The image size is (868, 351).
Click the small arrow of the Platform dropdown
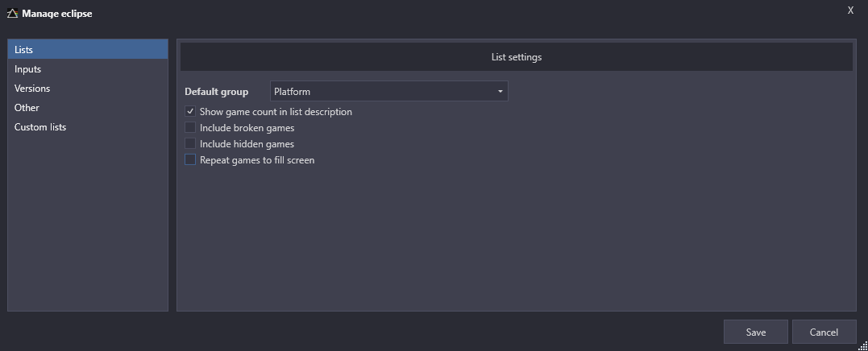click(x=500, y=92)
